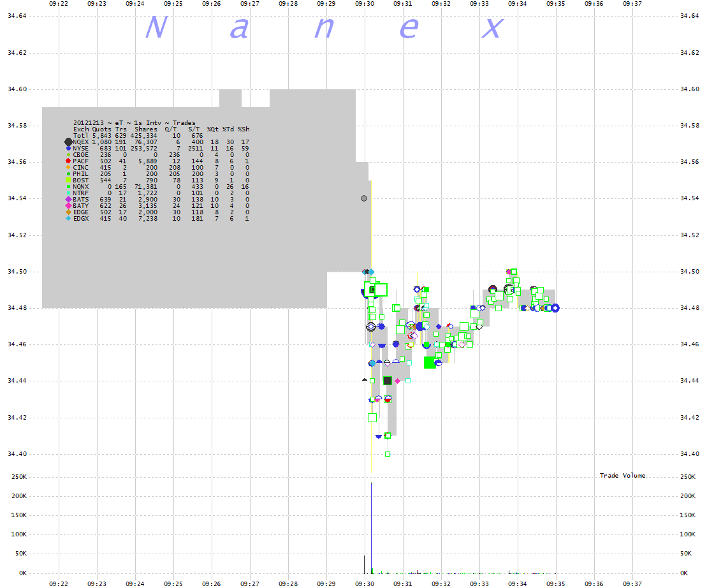Click the BATS purple diamond legend marker
The image size is (707, 588).
click(69, 200)
